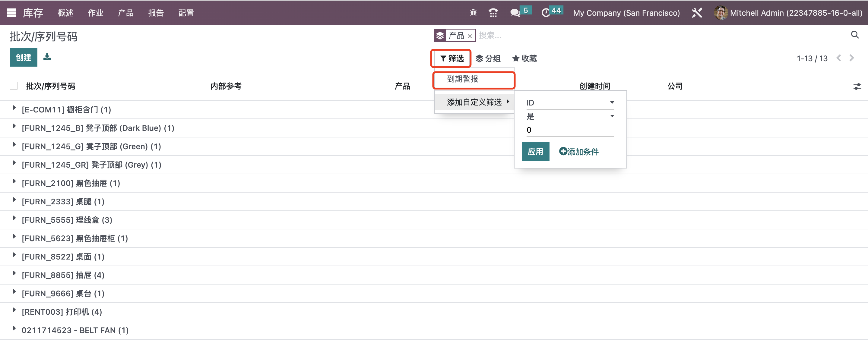Click the 1-13 / 13 pager counter
This screenshot has width=868, height=340.
coord(812,58)
